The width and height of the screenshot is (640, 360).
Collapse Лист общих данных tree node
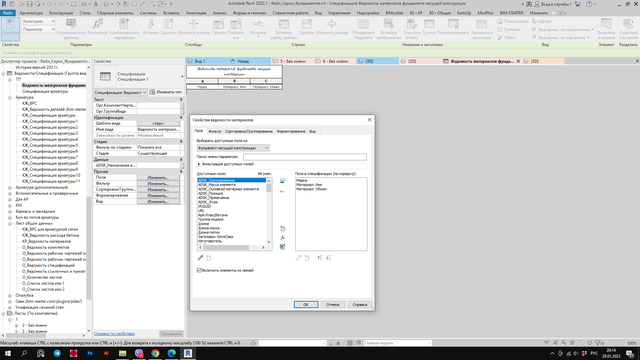[x=10, y=223]
